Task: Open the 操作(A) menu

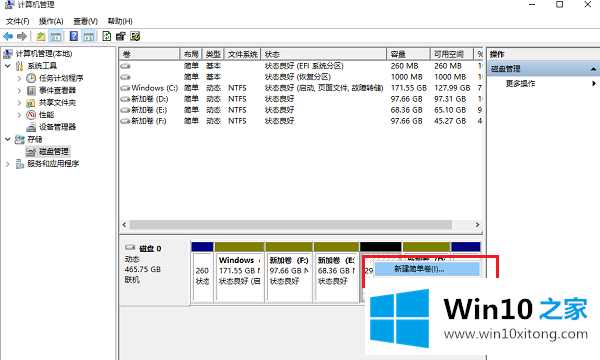Action: click(51, 21)
